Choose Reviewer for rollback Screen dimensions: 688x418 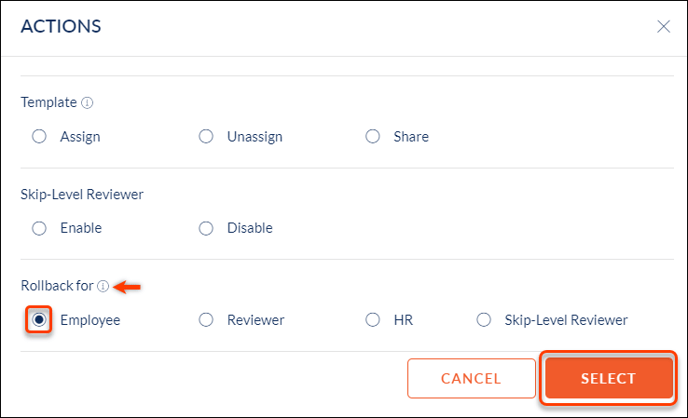tap(206, 320)
